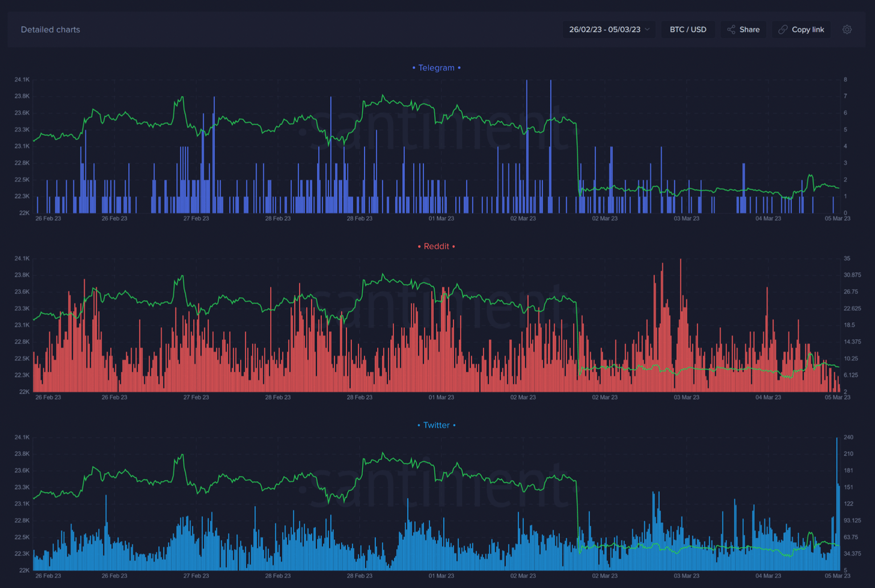Open the BTC / USD pair selector
Viewport: 875px width, 588px height.
click(x=688, y=29)
